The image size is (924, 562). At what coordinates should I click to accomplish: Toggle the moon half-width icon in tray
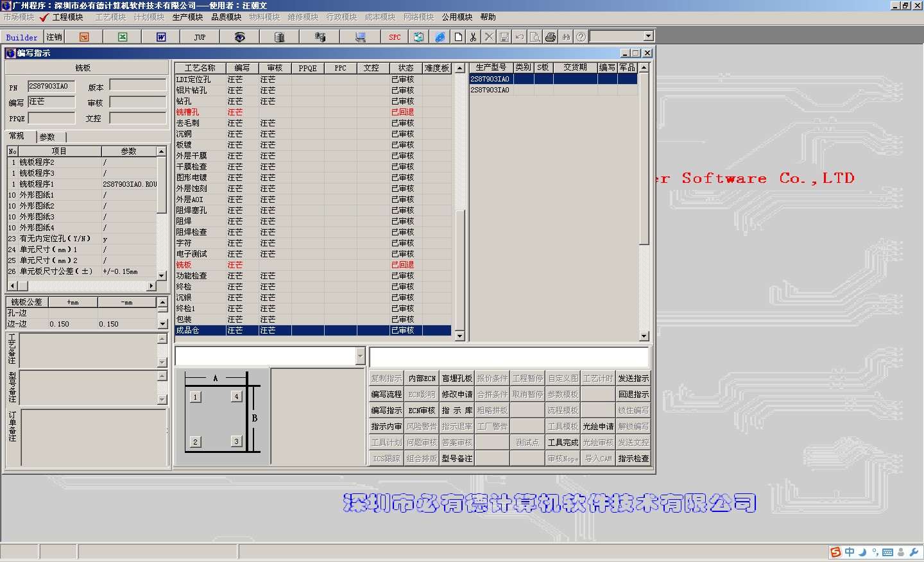tap(862, 552)
